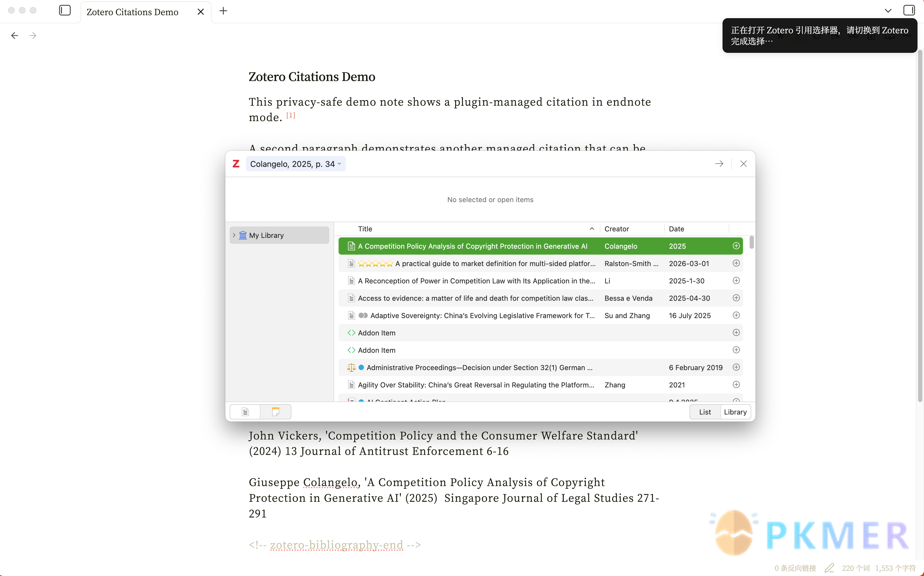Navigate forward with the right arrow
924x576 pixels.
[33, 35]
